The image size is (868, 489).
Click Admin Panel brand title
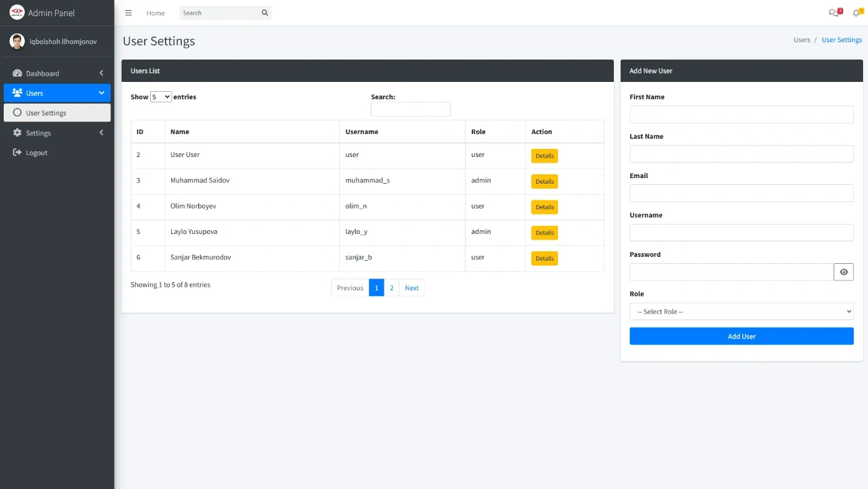(51, 12)
